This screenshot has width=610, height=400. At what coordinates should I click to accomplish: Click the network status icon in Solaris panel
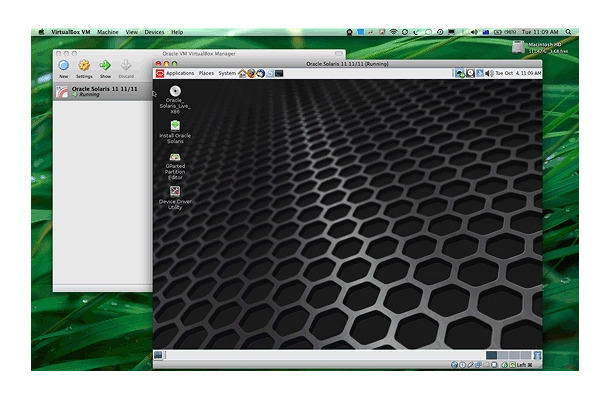point(460,73)
